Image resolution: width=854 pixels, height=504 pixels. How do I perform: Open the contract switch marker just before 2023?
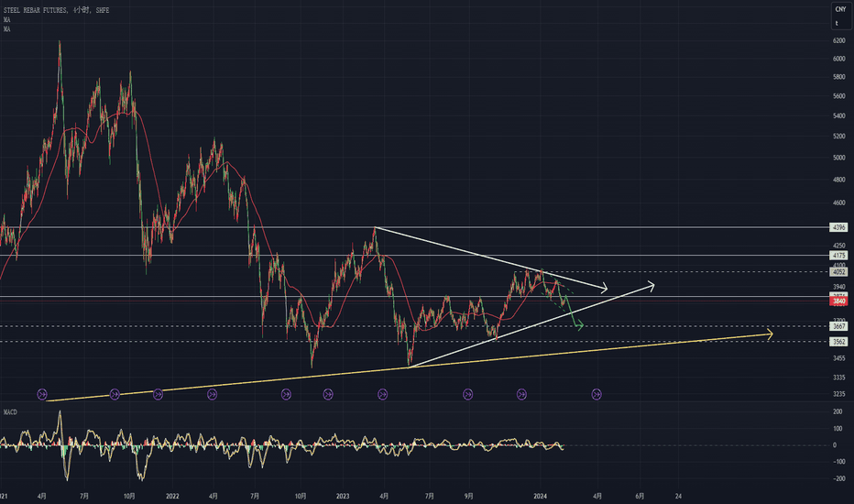point(328,394)
